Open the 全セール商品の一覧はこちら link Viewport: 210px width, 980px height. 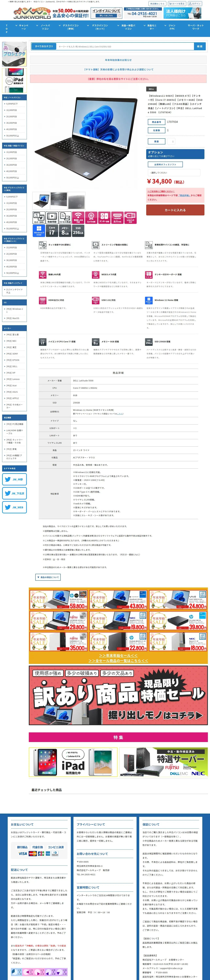118,661
